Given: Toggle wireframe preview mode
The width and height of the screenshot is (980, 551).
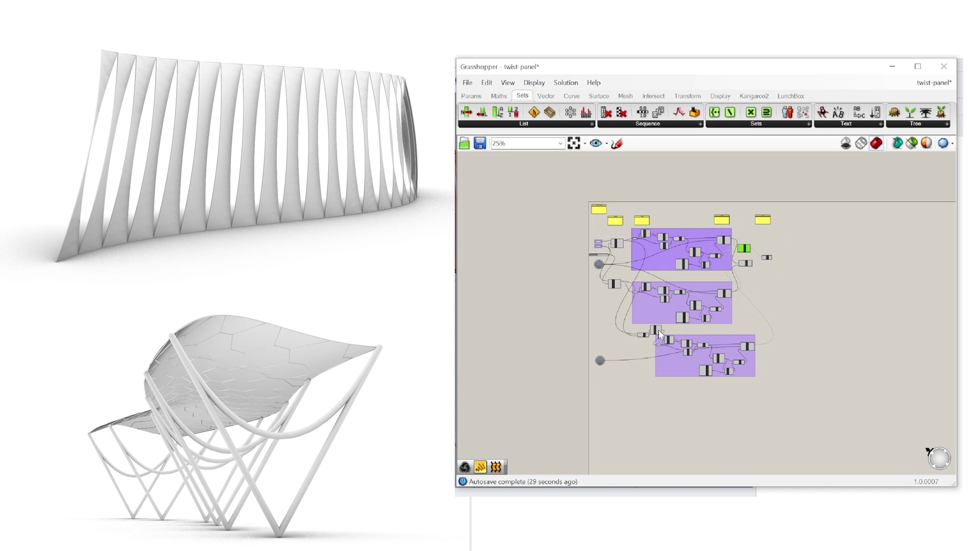Looking at the screenshot, I should pos(861,143).
